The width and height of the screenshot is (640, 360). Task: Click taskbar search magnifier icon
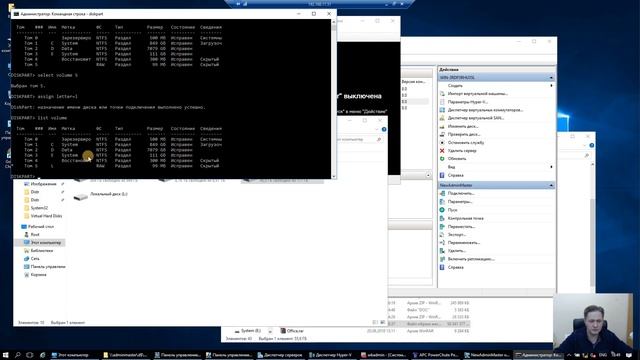pyautogui.click(x=18, y=355)
